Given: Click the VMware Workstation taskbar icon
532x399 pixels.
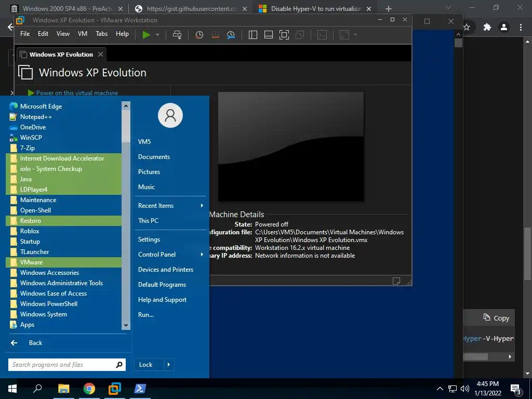Looking at the screenshot, I should 115,389.
